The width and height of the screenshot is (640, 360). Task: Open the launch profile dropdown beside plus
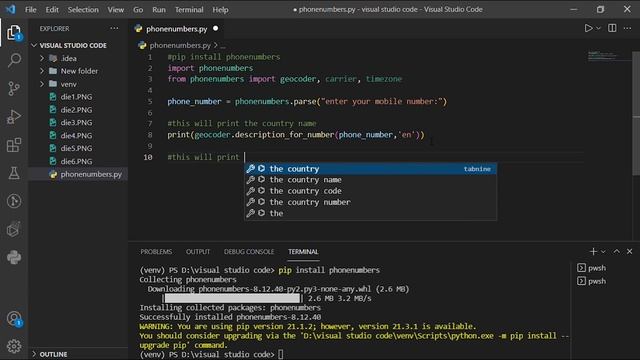(x=603, y=252)
